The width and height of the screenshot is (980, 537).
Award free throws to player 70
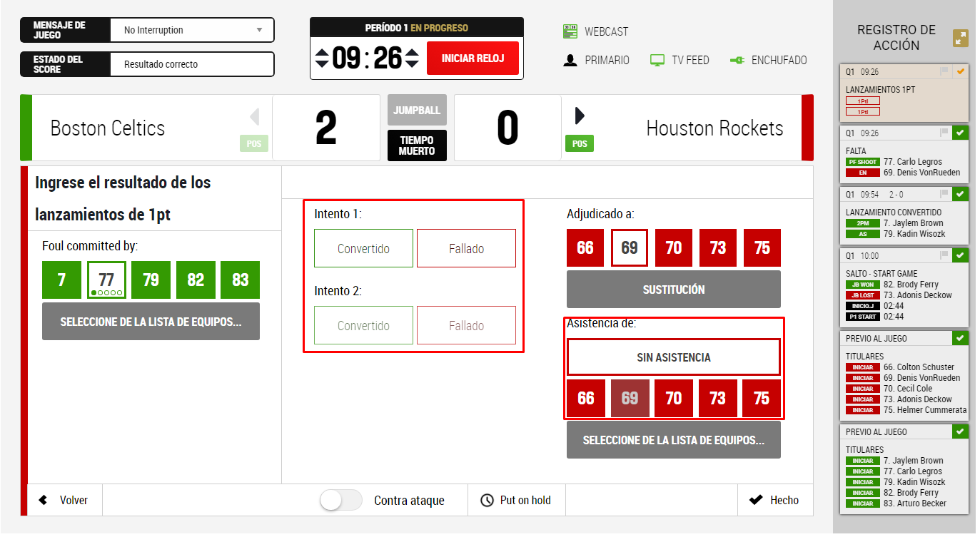click(674, 247)
